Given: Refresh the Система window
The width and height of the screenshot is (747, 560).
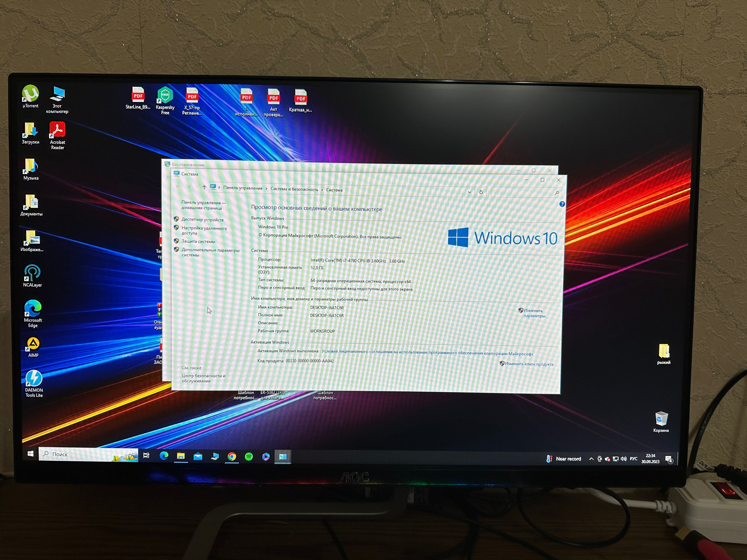Looking at the screenshot, I should click(x=481, y=192).
